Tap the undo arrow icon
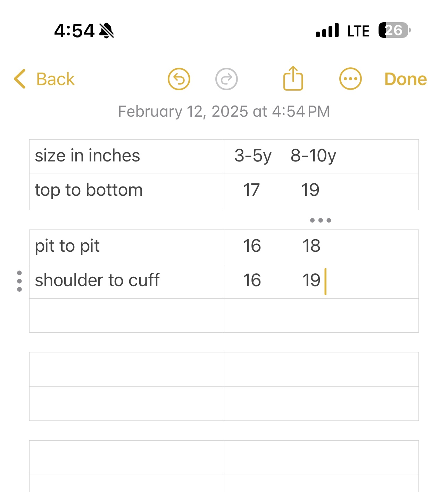Viewport: 448px width, 492px height. tap(179, 79)
